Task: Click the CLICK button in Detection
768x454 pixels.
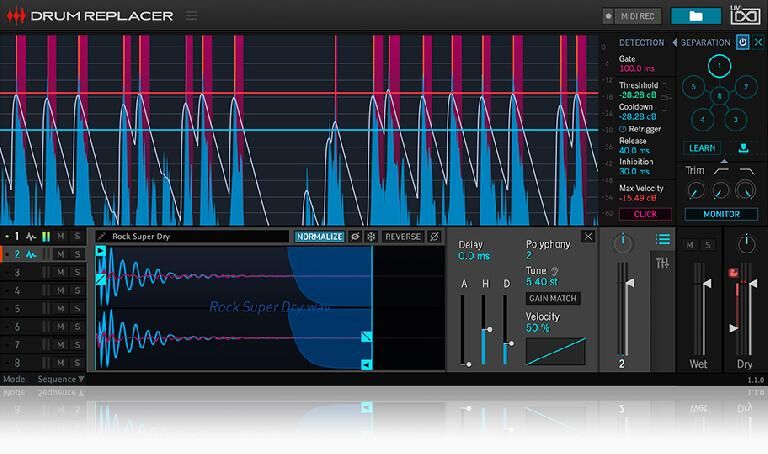Action: click(645, 214)
